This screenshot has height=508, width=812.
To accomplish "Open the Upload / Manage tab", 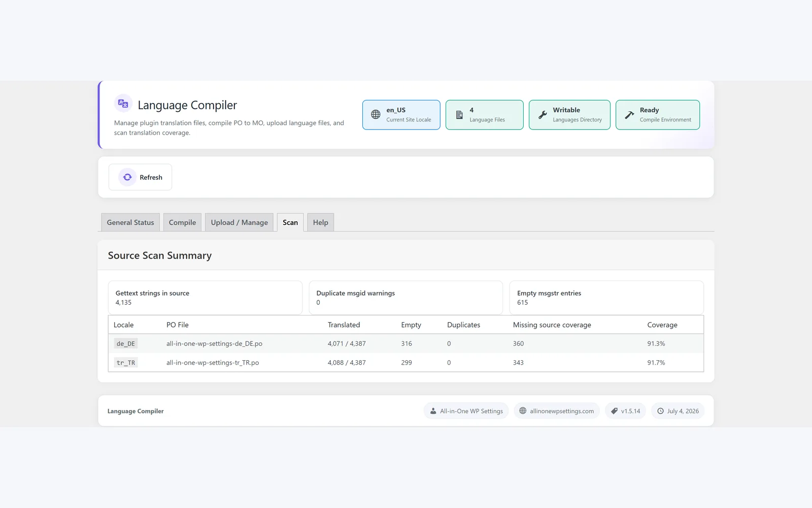I will pos(239,223).
